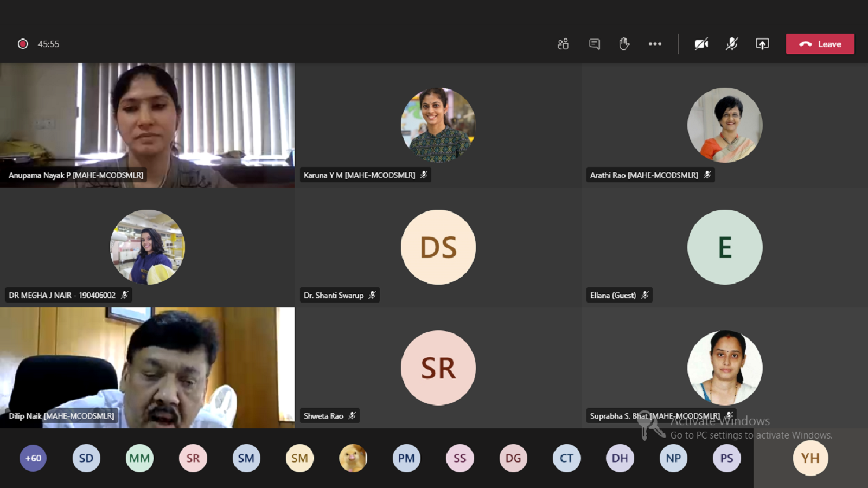The height and width of the screenshot is (488, 868).
Task: Click Ellana (Guest) E avatar
Action: (725, 247)
